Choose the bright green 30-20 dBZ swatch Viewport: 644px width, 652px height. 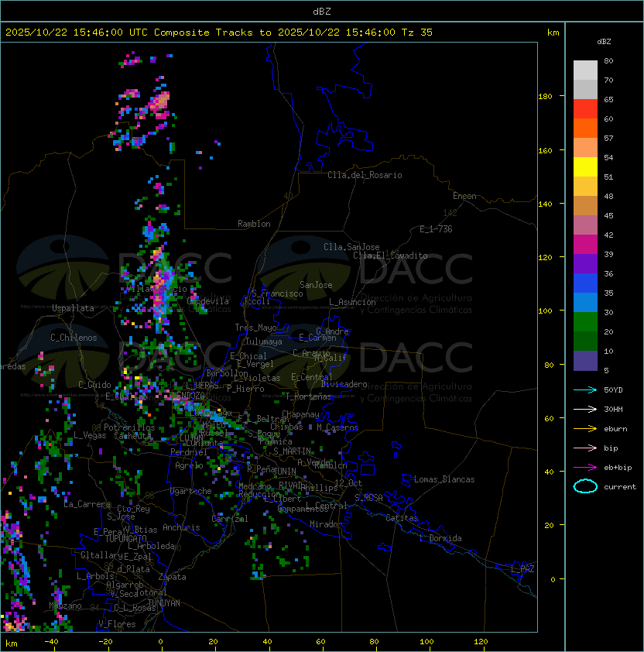coord(585,322)
